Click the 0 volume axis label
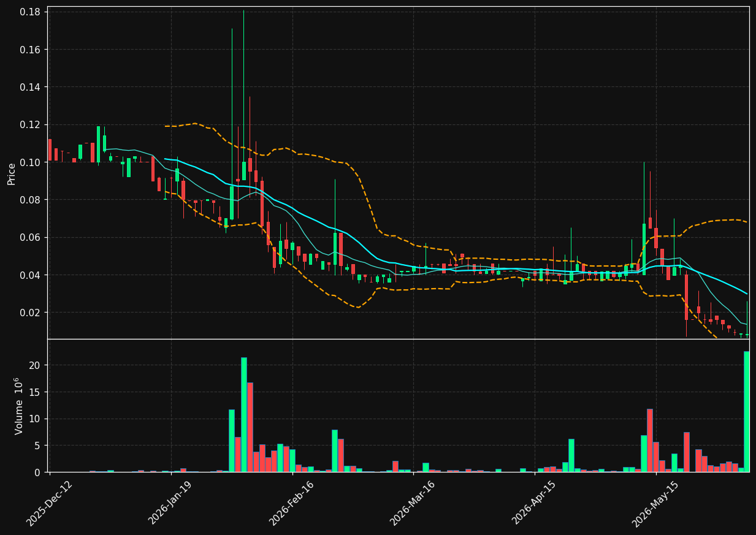 point(38,472)
